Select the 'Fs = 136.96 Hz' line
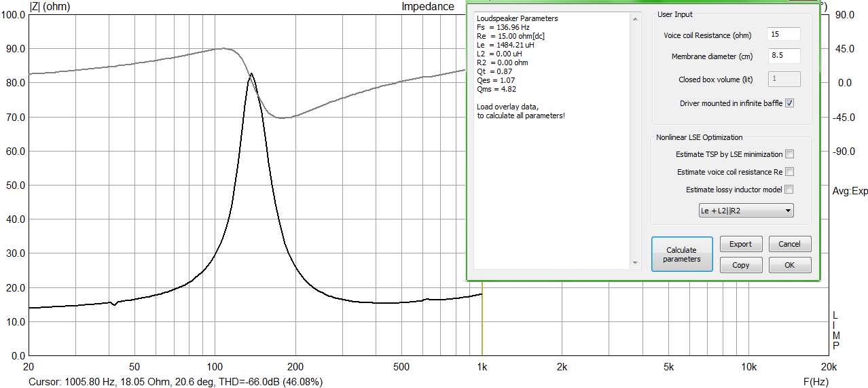868x388 pixels. tap(503, 27)
